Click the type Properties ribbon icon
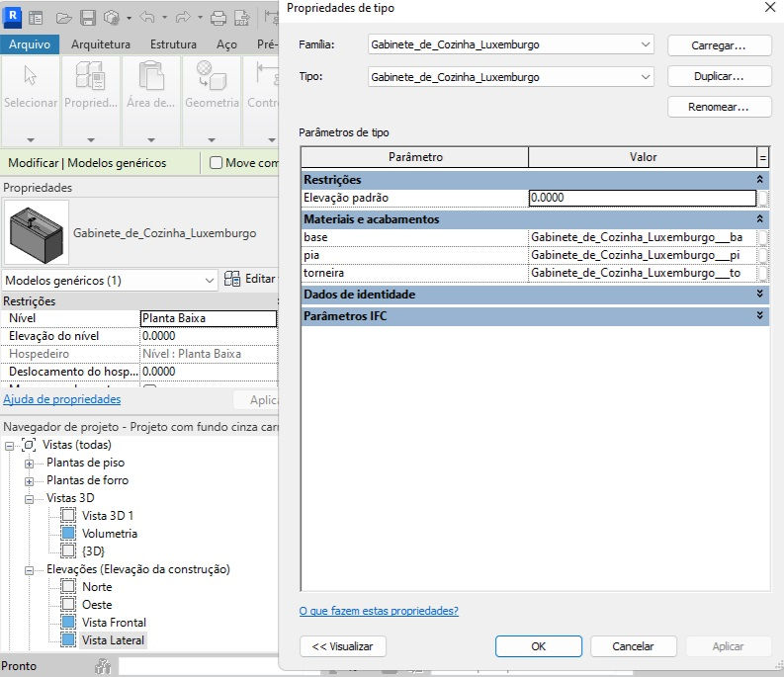 click(90, 75)
